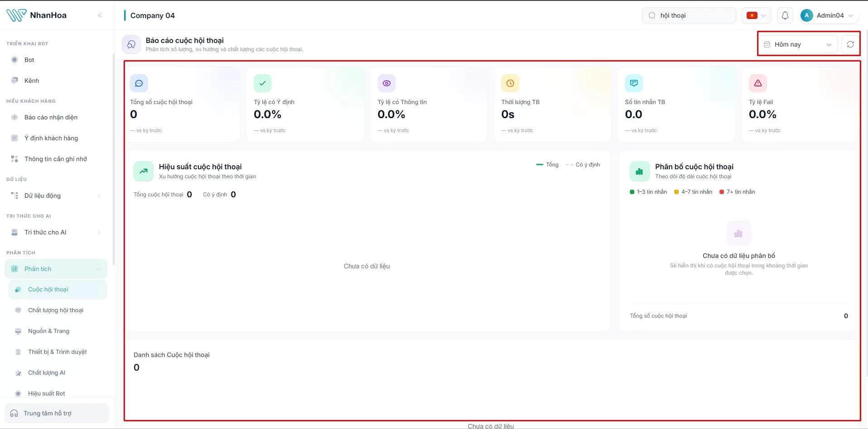This screenshot has width=868, height=429.
Task: Click the Tỷ lệ có Ý định checkmark icon
Action: click(263, 83)
